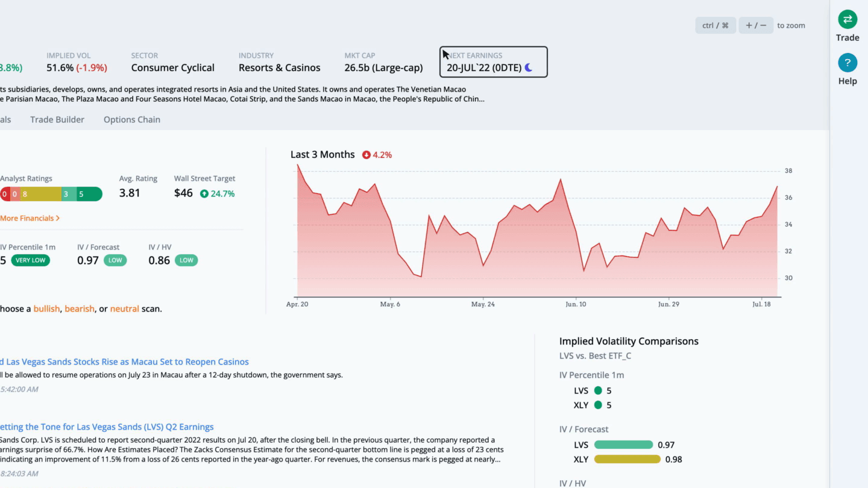The image size is (868, 488).
Task: Click the 8:24:03 AM news timestamp
Action: tap(19, 474)
